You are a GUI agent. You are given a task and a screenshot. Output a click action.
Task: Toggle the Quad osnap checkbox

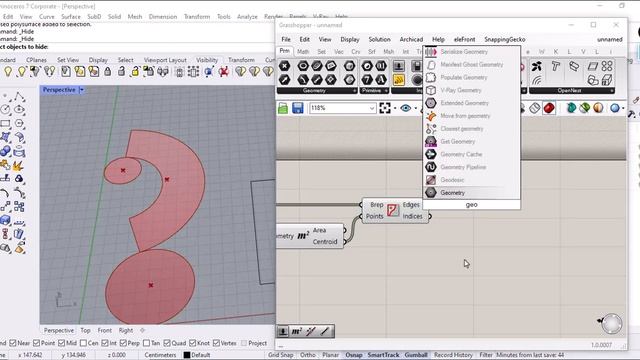tap(167, 343)
